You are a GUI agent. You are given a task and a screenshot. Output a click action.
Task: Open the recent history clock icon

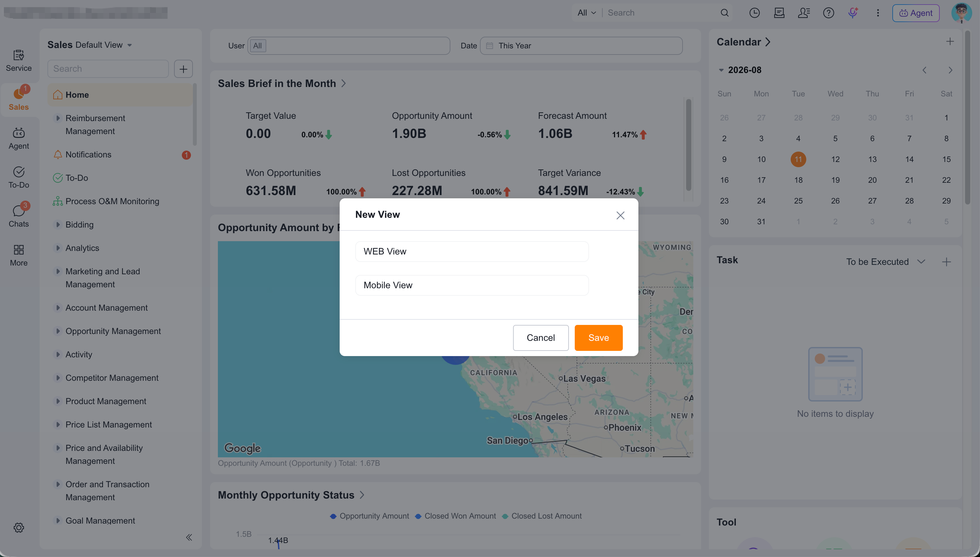tap(754, 13)
